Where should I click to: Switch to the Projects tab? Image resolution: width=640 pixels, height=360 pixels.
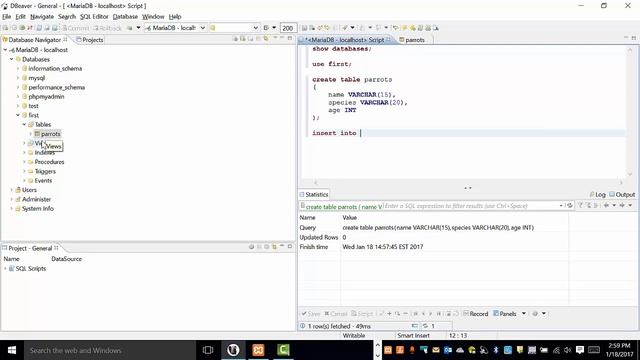click(x=90, y=40)
